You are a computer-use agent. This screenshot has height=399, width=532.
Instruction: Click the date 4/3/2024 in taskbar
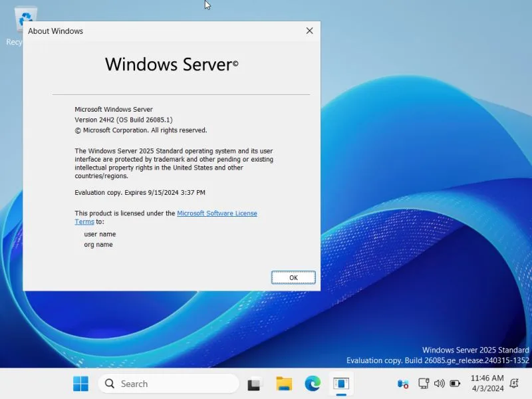(487, 389)
